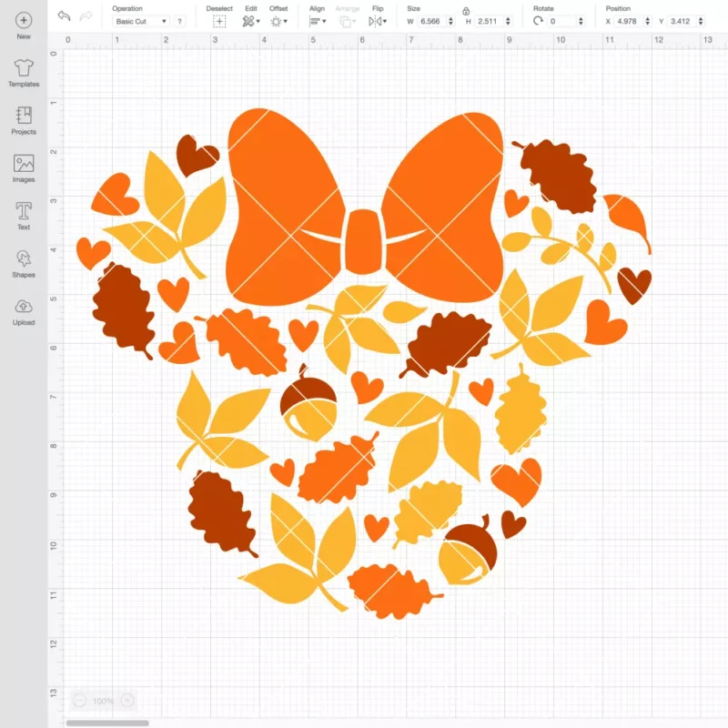Click the Rotate angle field

point(561,21)
